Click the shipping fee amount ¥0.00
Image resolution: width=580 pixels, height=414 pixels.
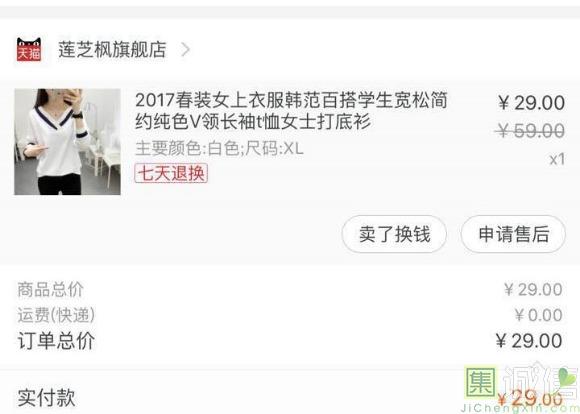539,315
